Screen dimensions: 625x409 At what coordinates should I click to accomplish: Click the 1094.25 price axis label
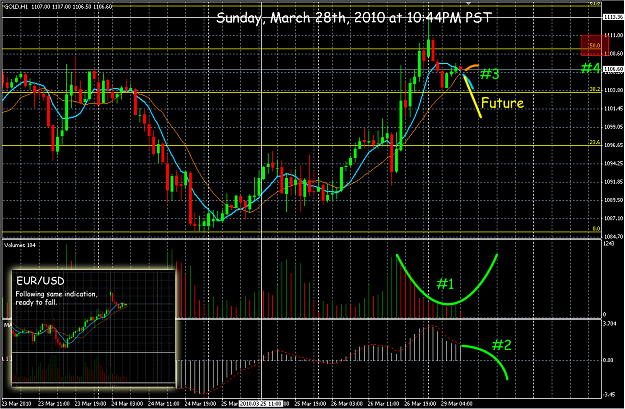(613, 163)
